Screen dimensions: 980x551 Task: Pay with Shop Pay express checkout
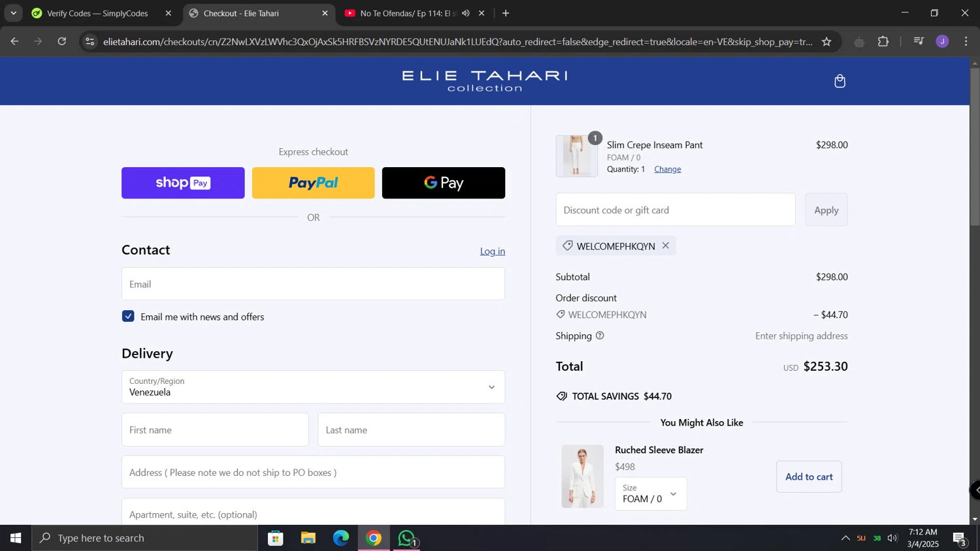coord(183,183)
